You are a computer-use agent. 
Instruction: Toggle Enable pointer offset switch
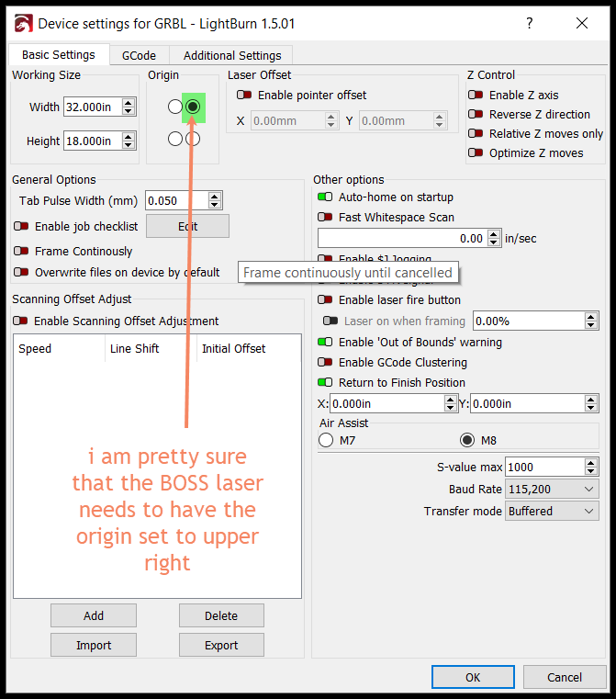(244, 95)
